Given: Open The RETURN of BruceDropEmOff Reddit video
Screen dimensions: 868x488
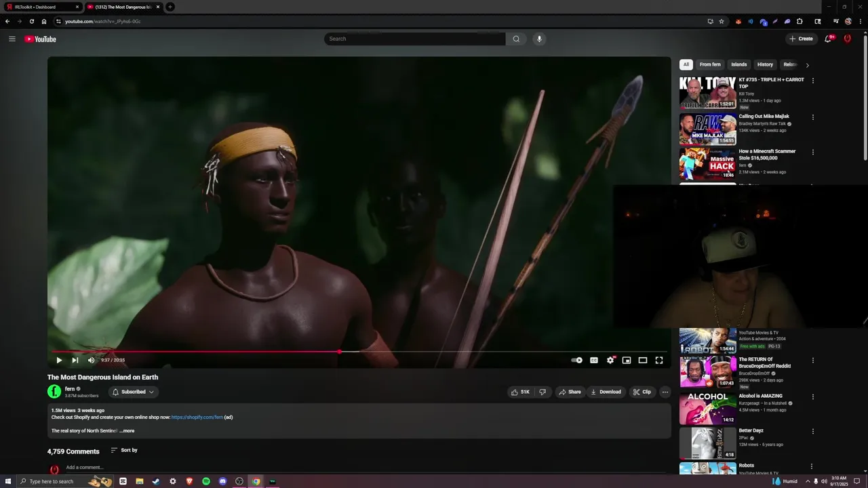Looking at the screenshot, I should [x=708, y=371].
